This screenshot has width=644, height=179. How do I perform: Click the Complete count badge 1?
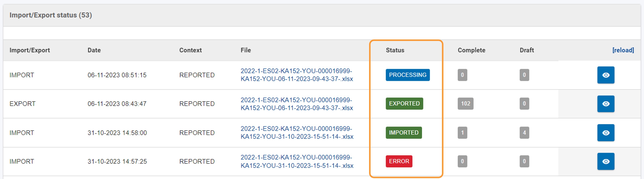tap(462, 132)
